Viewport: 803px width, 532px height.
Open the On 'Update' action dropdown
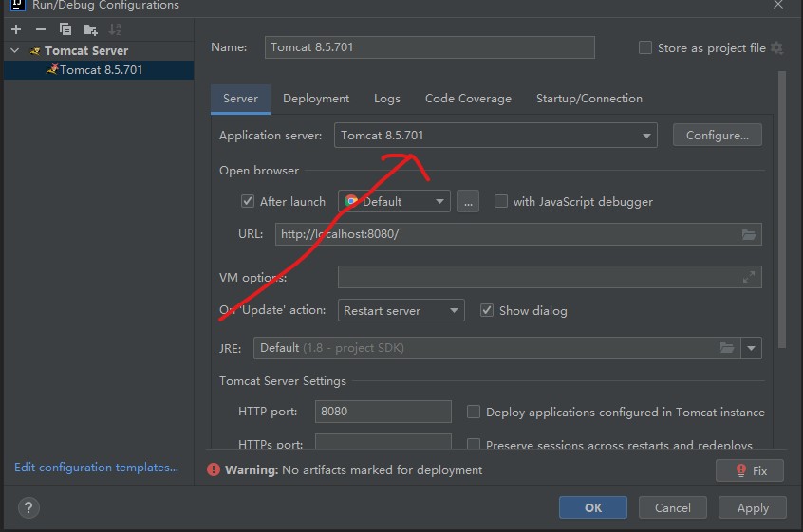[401, 310]
